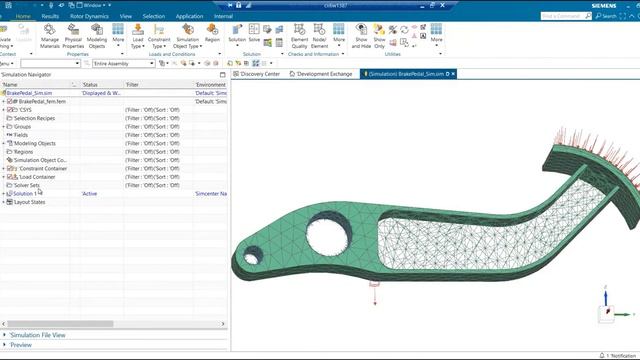Open Entire Assembly selection scope dropdown
This screenshot has width=640, height=360.
pos(124,63)
